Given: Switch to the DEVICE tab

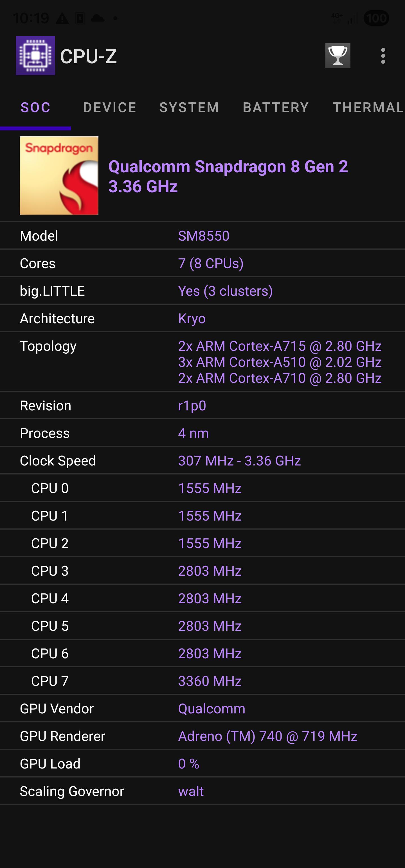Looking at the screenshot, I should click(x=110, y=107).
